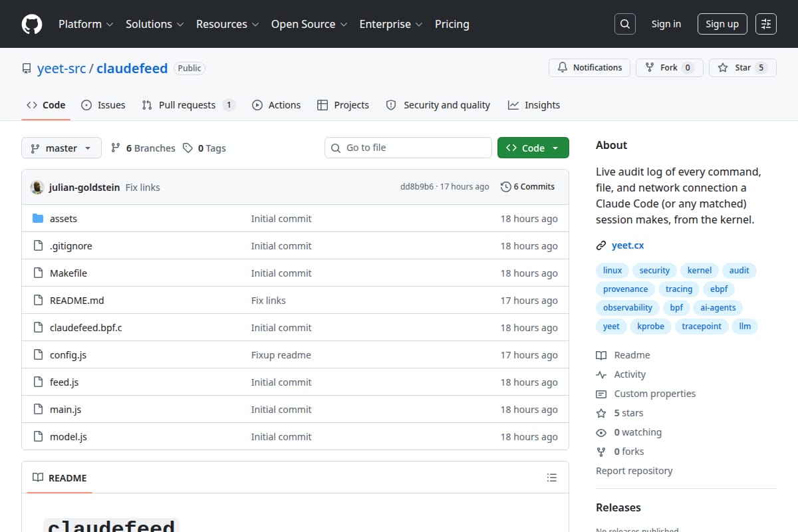Screen dimensions: 798x532
Task: Click the pulse icon beside Activity
Action: [x=601, y=374]
